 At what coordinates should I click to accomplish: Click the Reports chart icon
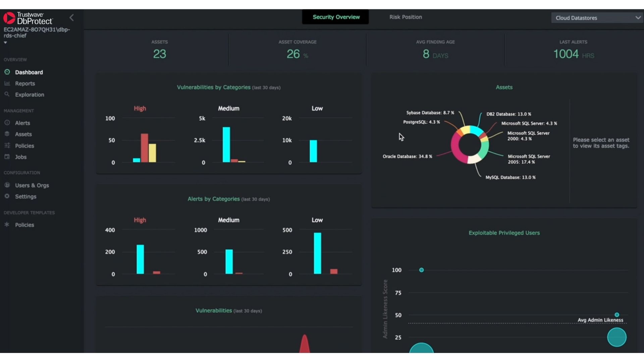click(x=7, y=83)
